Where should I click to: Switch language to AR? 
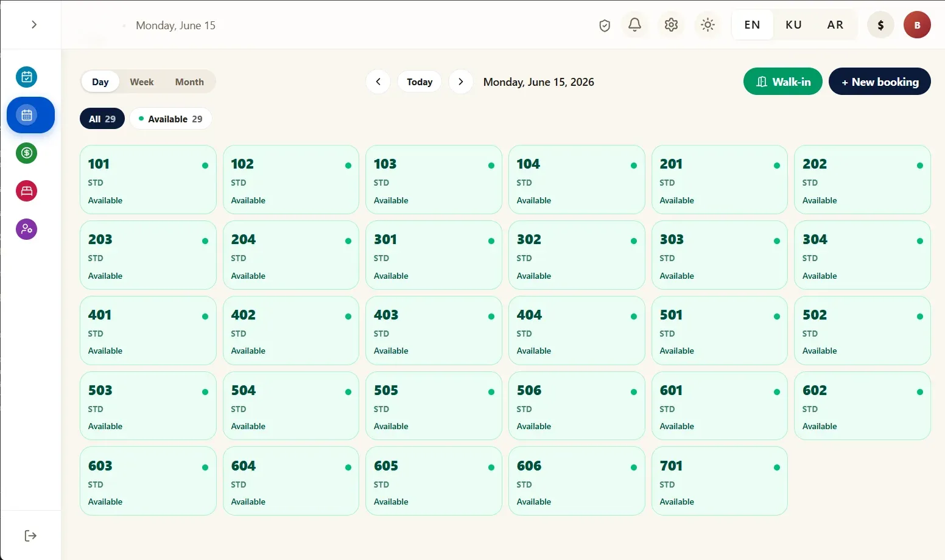coord(835,25)
